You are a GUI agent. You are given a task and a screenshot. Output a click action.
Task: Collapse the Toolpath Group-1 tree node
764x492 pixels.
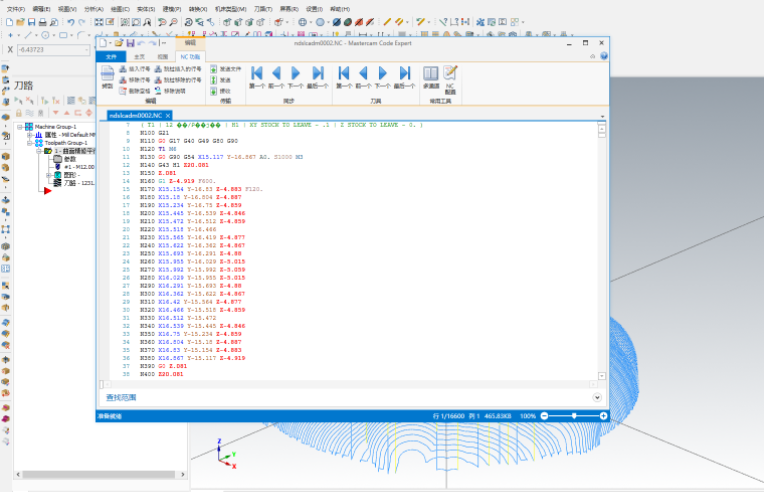pos(29,143)
